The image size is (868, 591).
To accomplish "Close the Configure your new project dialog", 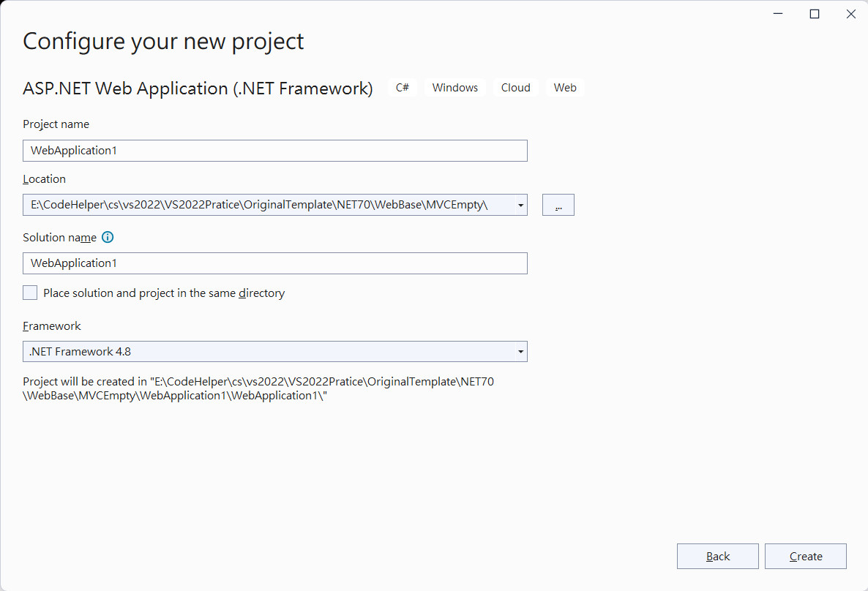I will click(851, 14).
